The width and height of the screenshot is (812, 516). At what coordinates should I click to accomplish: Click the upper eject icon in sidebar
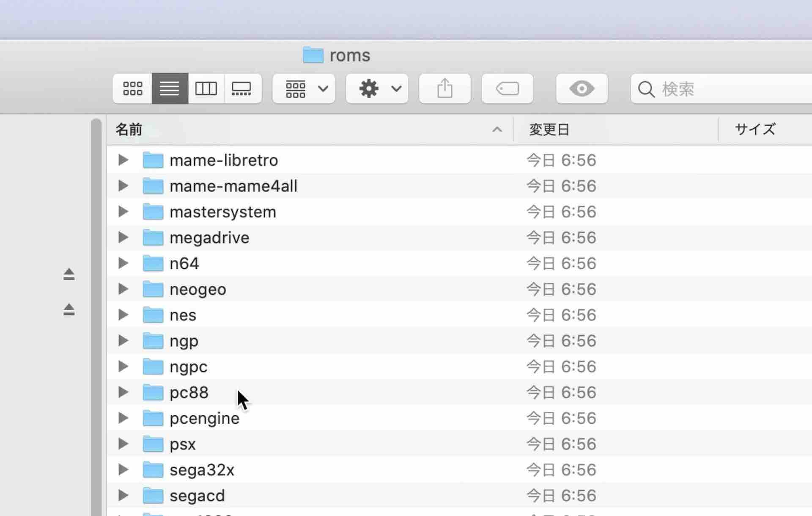click(69, 274)
